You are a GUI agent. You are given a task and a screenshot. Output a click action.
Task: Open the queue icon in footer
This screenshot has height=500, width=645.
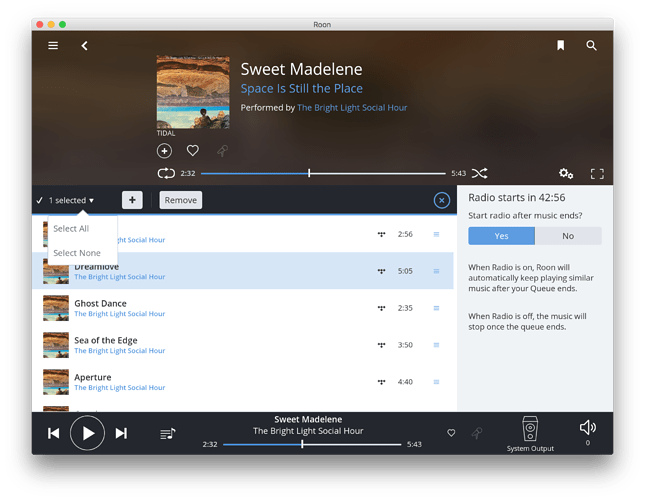(167, 433)
